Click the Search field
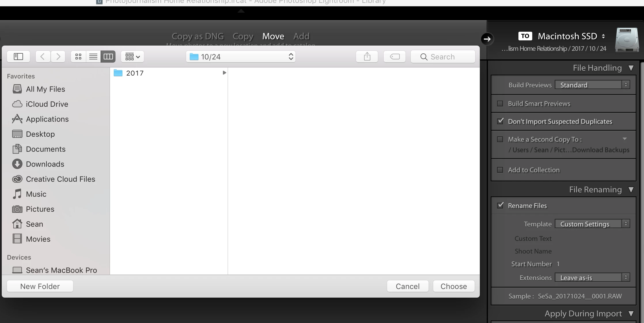644x323 pixels. pyautogui.click(x=443, y=57)
